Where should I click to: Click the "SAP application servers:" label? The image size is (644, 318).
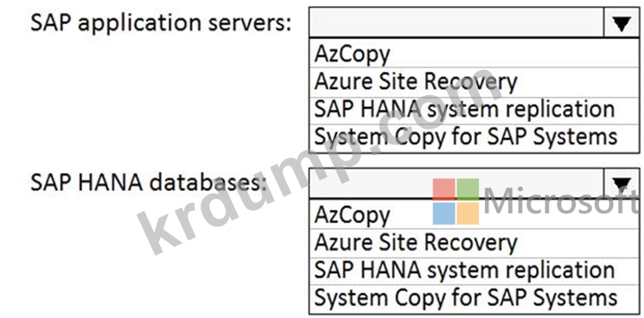pos(161,23)
